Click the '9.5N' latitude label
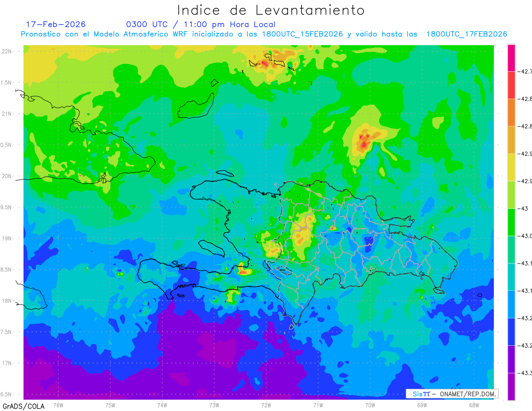Image resolution: width=532 pixels, height=411 pixels. (x=6, y=207)
